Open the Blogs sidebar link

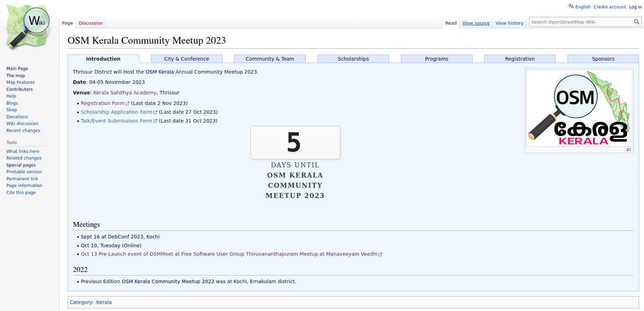pos(12,103)
